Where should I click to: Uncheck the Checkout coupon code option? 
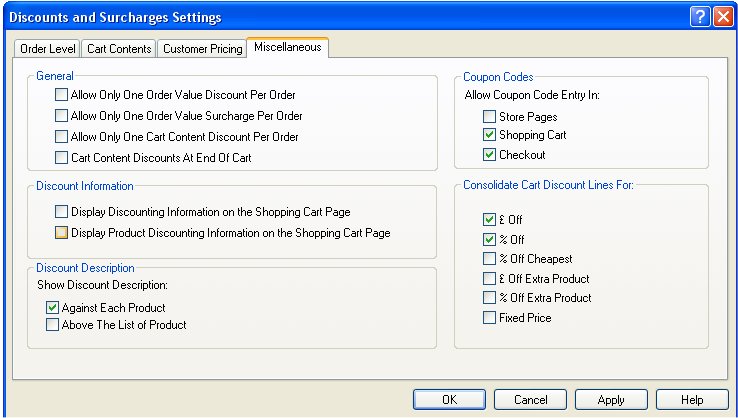click(489, 155)
